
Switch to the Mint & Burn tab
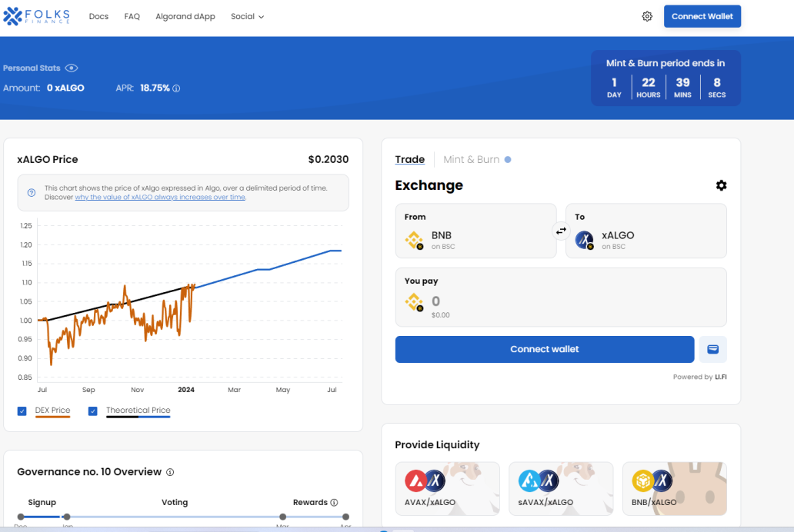tap(472, 159)
